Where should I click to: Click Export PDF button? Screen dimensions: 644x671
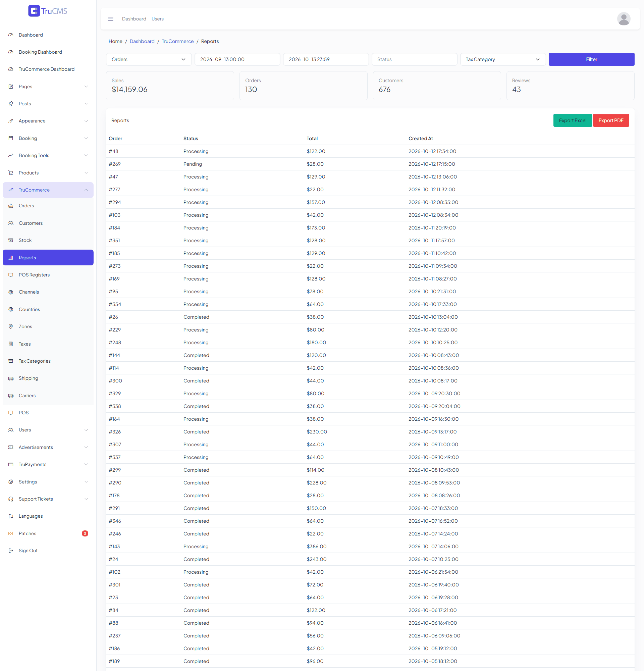pos(611,120)
